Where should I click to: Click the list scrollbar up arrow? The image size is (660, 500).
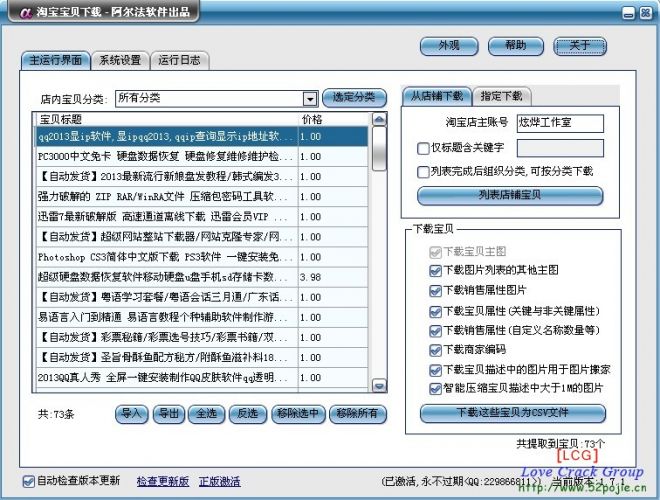point(379,119)
